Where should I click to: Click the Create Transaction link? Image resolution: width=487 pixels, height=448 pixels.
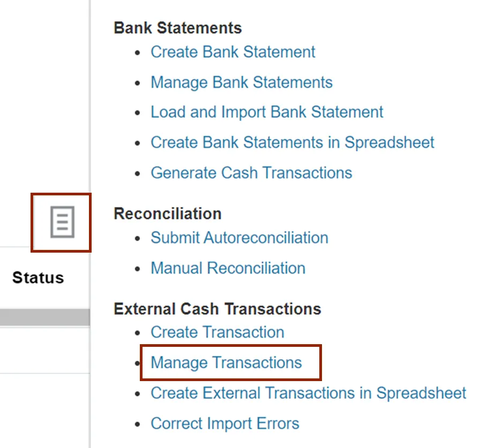click(217, 332)
